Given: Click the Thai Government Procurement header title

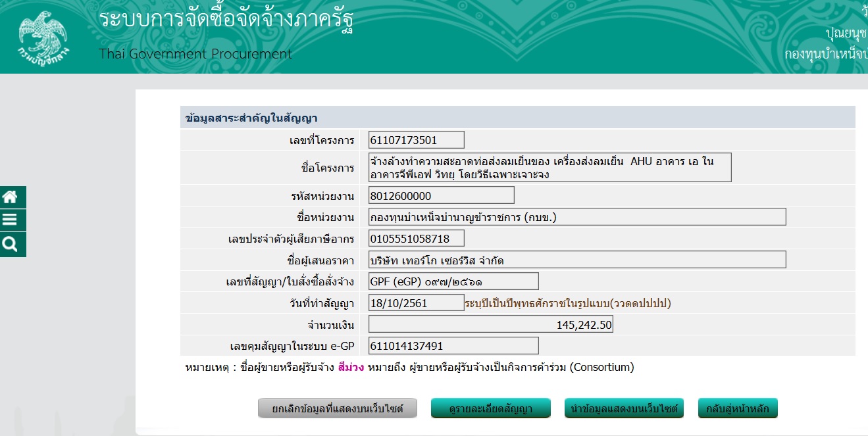Looking at the screenshot, I should [195, 54].
